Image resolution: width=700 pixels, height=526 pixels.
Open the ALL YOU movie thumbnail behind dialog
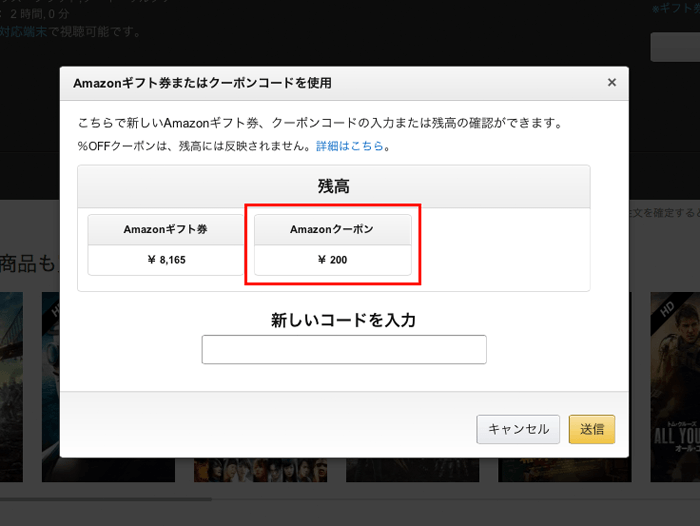pyautogui.click(x=675, y=387)
